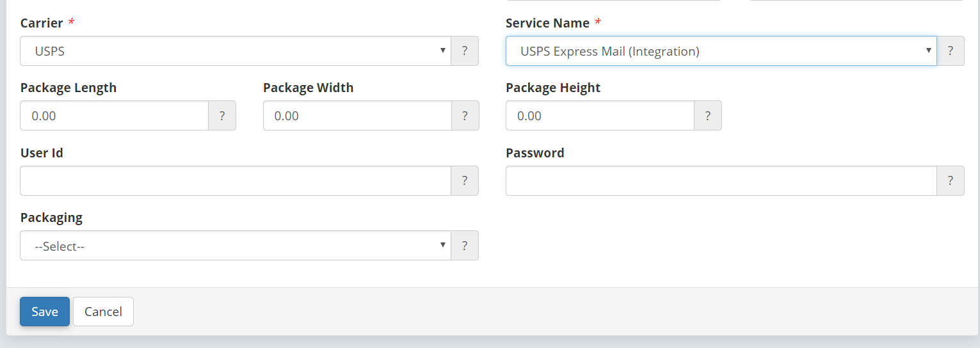Click the Packaging help icon
The height and width of the screenshot is (348, 980).
[465, 246]
